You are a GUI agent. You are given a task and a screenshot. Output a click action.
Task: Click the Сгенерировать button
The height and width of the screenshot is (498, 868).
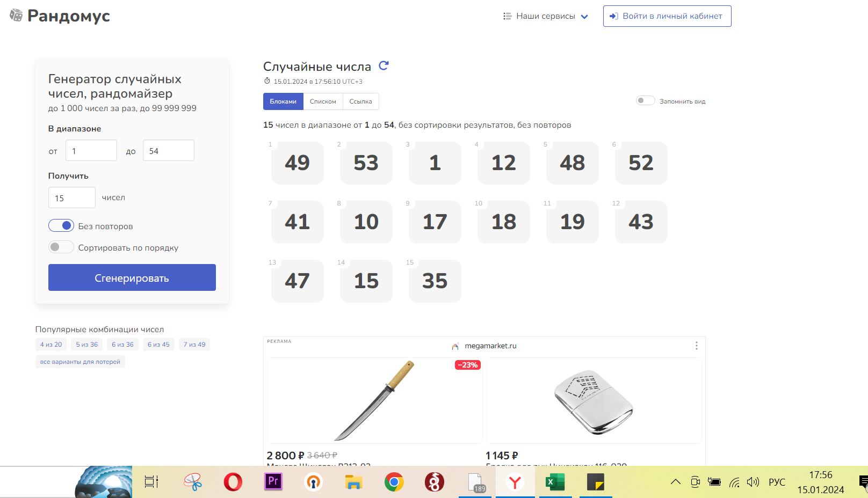coord(132,277)
